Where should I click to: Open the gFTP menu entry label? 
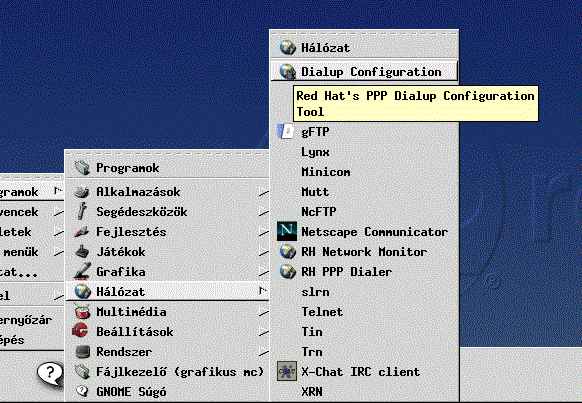click(315, 132)
